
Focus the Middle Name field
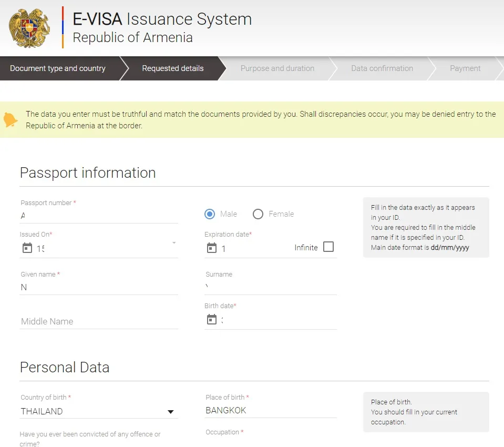point(99,321)
